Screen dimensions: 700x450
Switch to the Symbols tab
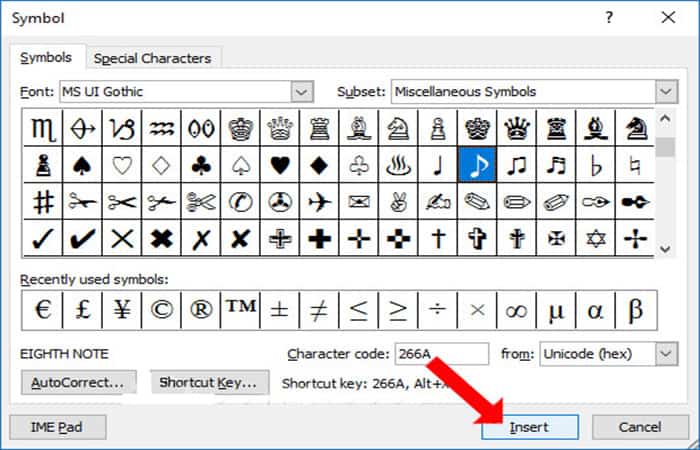46,58
